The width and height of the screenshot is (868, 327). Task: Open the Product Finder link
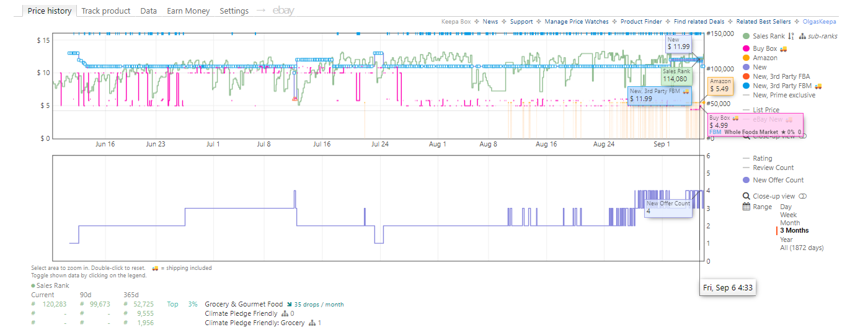click(641, 22)
